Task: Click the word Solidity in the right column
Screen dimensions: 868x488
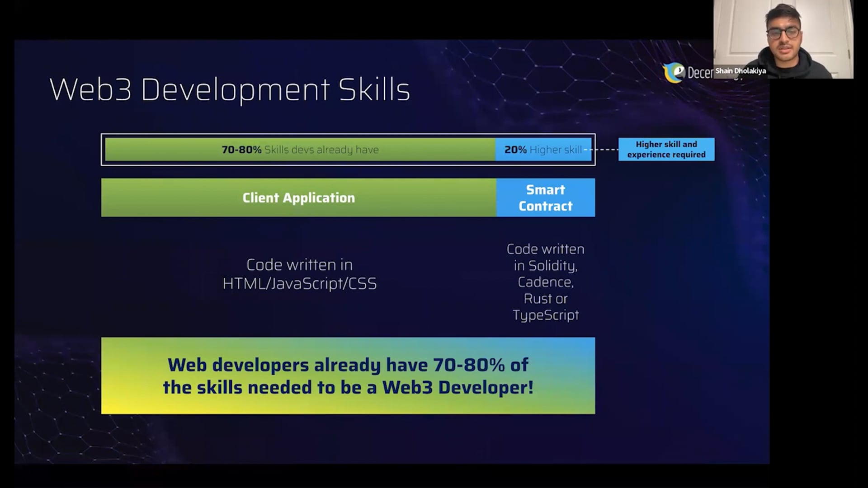Action: [552, 266]
